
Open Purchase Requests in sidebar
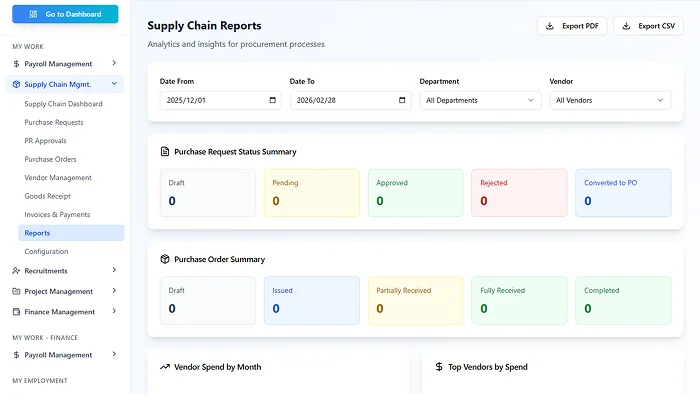[54, 122]
